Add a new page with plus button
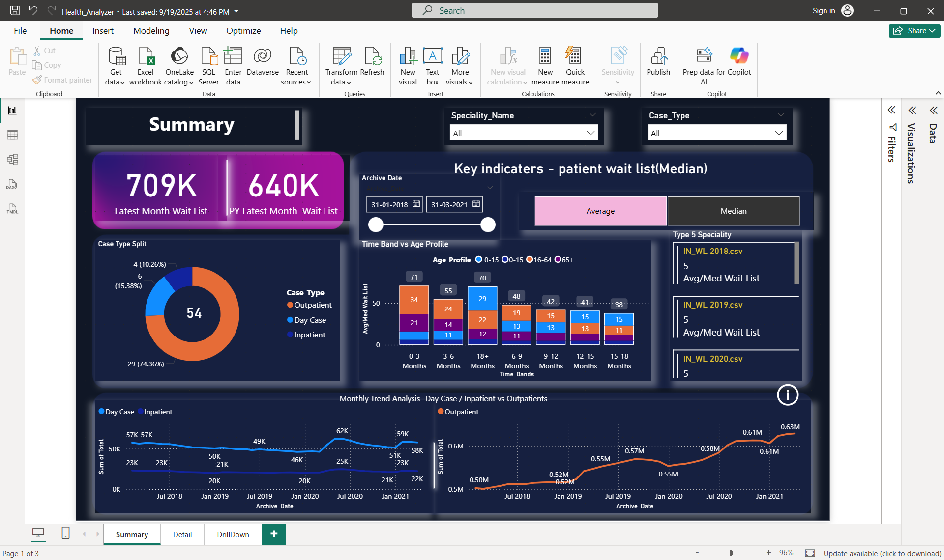The height and width of the screenshot is (560, 944). [x=274, y=534]
